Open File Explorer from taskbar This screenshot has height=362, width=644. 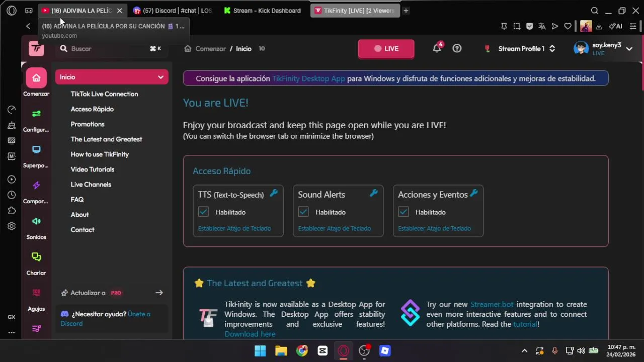pyautogui.click(x=281, y=351)
